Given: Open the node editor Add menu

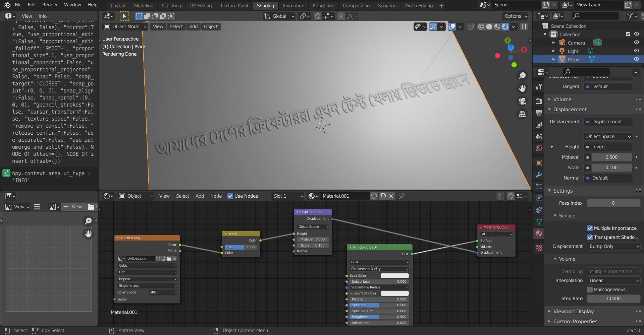Looking at the screenshot, I should [200, 196].
